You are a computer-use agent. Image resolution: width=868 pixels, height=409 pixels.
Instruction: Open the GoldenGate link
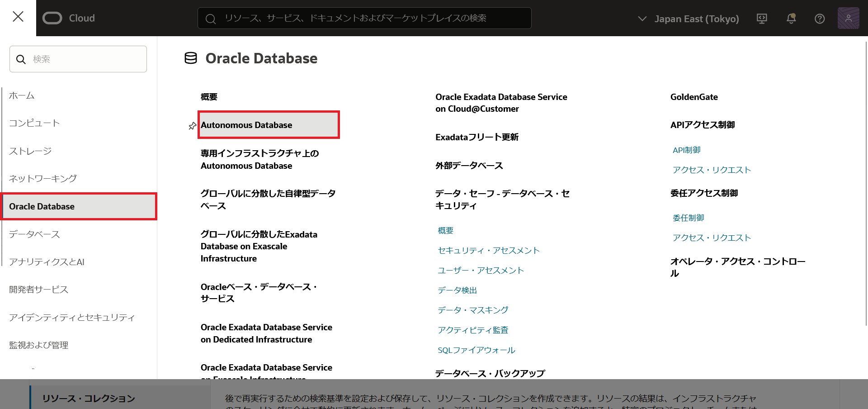click(694, 97)
